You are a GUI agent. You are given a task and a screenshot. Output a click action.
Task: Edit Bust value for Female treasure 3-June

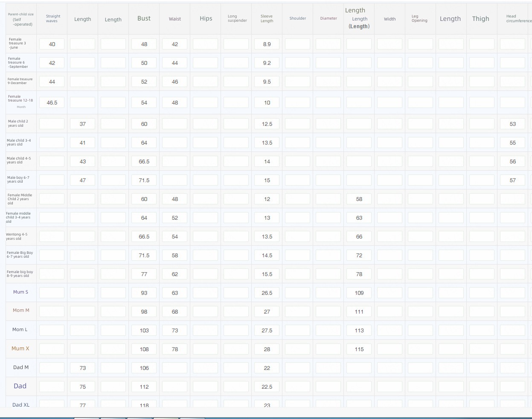click(x=144, y=44)
